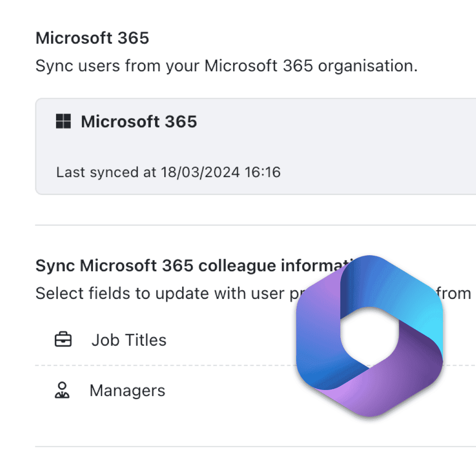Click the large Microsoft 365 hexagon logo
The image size is (476, 476).
tap(369, 336)
